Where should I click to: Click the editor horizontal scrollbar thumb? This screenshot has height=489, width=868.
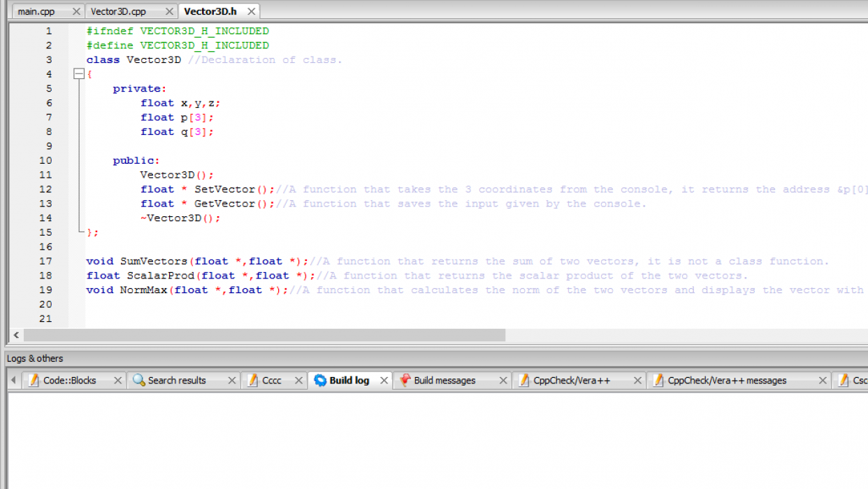(264, 335)
